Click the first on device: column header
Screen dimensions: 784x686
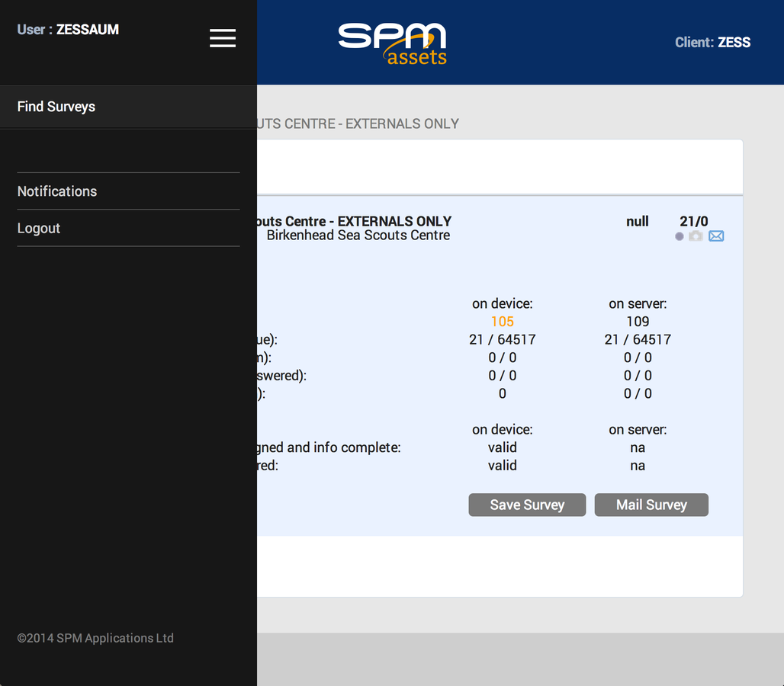503,304
